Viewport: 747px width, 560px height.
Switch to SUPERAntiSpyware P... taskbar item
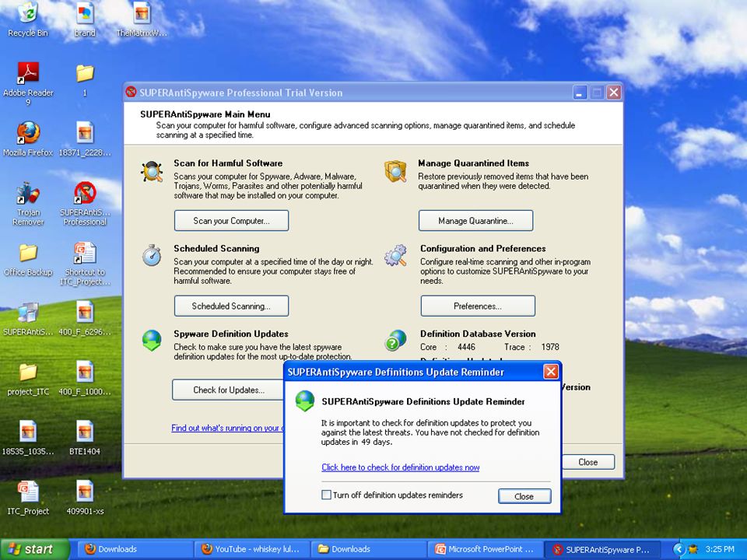(x=602, y=549)
